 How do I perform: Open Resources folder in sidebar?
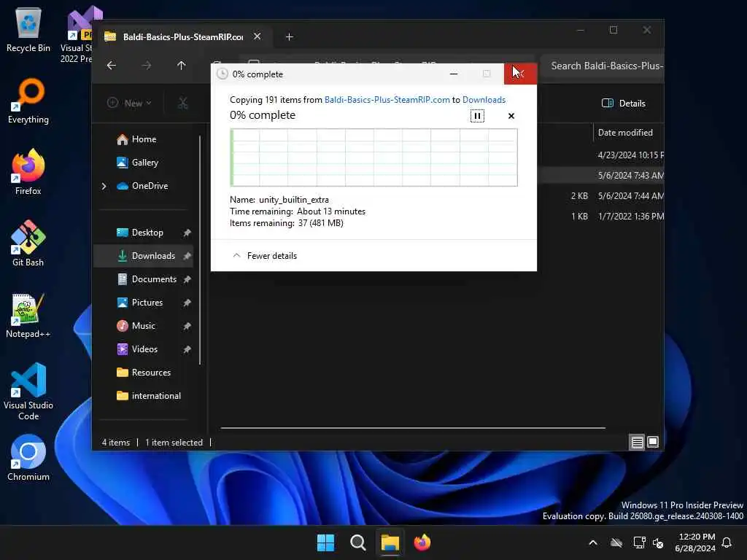[x=151, y=373]
